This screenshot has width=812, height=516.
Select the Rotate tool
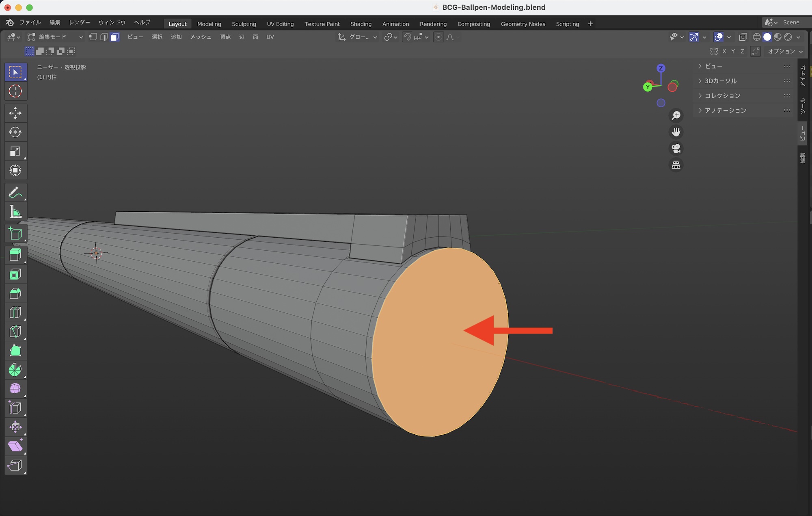(15, 132)
